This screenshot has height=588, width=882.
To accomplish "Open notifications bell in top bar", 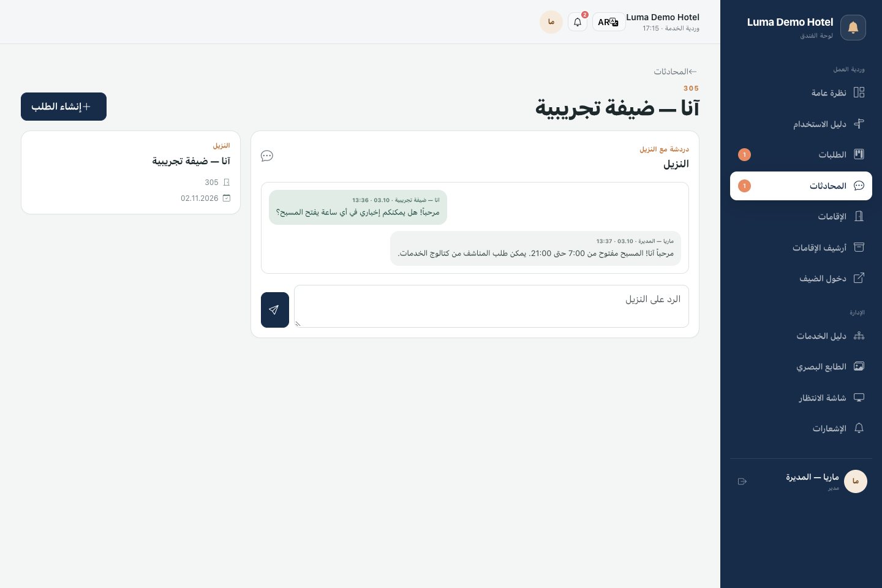I will tap(578, 22).
